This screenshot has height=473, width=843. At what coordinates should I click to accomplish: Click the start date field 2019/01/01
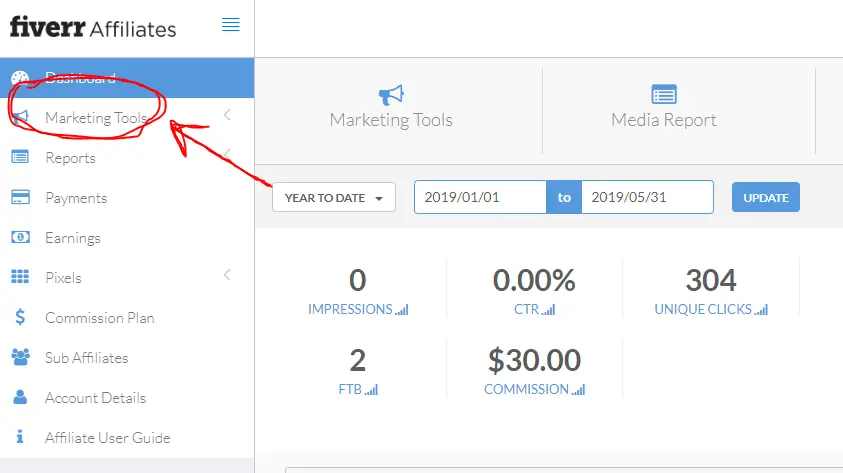[480, 197]
